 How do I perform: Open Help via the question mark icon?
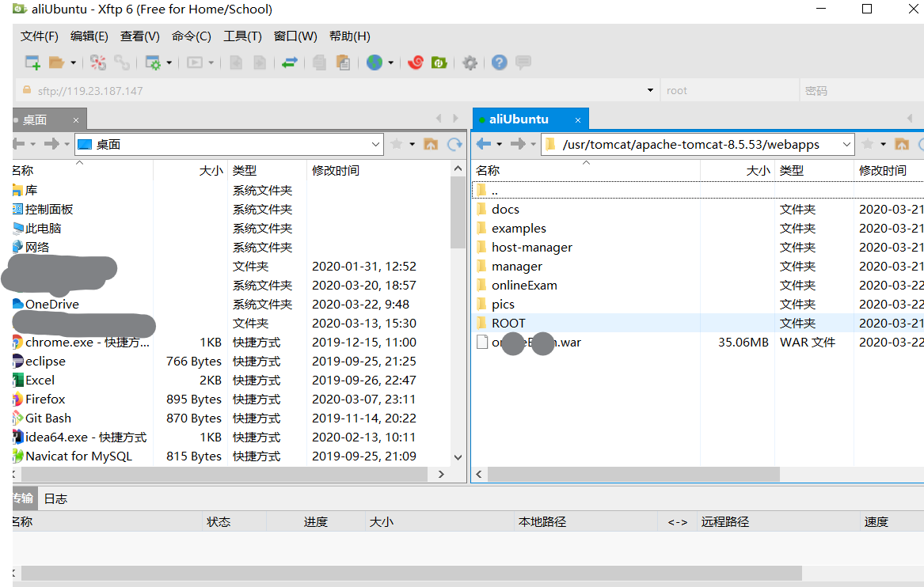pos(499,62)
